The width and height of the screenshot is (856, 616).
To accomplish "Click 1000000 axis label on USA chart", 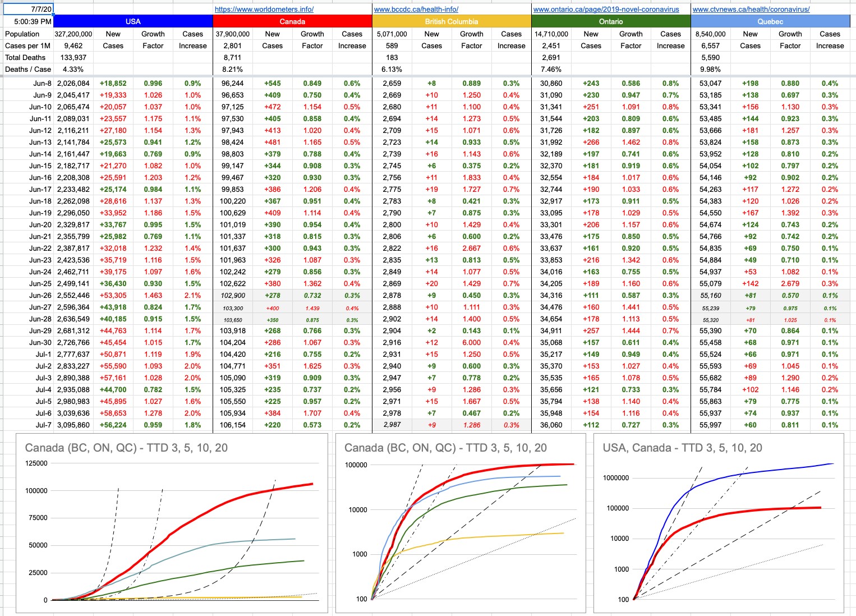I will [615, 478].
